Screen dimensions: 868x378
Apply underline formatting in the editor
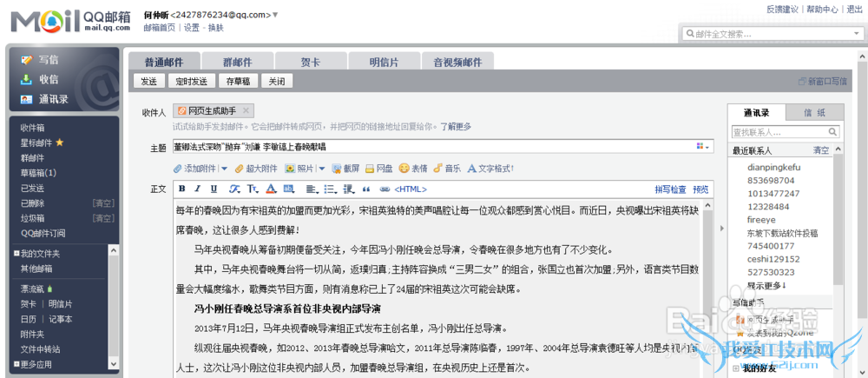coord(214,189)
